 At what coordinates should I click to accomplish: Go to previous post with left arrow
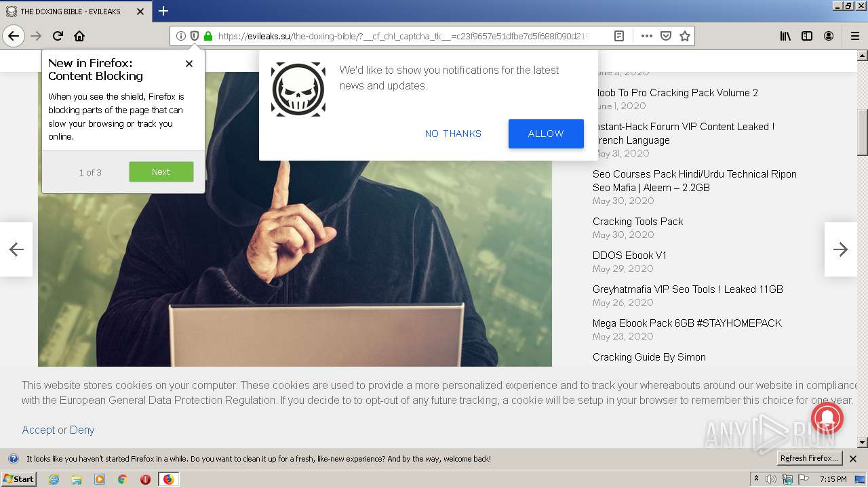pos(16,249)
